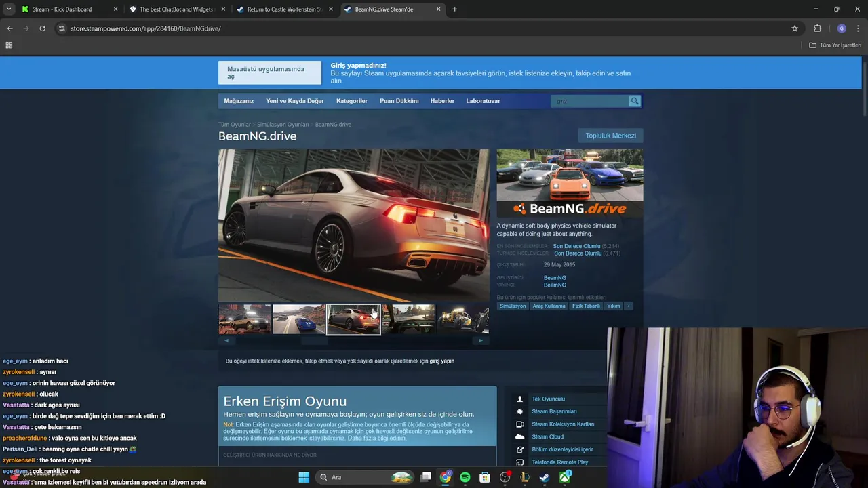Close the BeamNG.drive Steam'de tab
Screen dimensions: 868x488
coord(438,9)
